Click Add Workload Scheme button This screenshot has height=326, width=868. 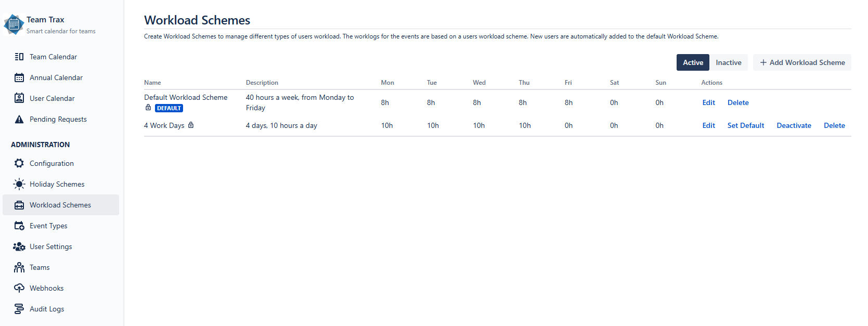pyautogui.click(x=802, y=62)
